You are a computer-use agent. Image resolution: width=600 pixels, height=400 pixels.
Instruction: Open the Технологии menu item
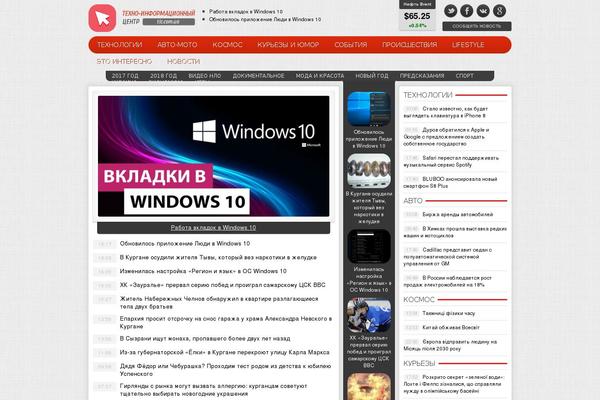(119, 45)
